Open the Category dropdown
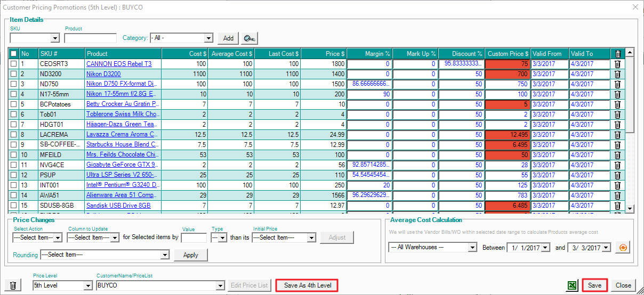The image size is (644, 295). point(208,38)
